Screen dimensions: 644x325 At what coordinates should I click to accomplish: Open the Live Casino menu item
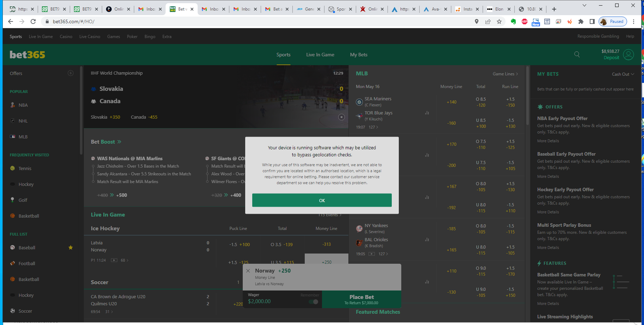[89, 37]
